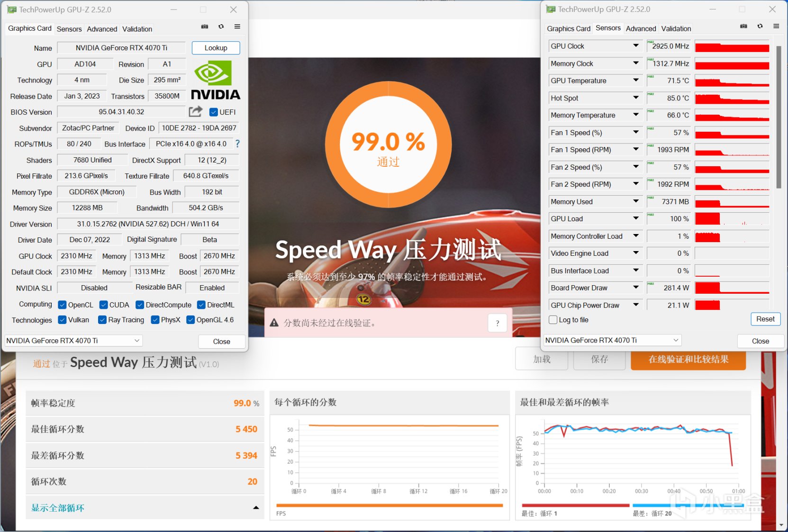The width and height of the screenshot is (788, 532).
Task: Toggle the PhysX checkbox
Action: coord(155,320)
